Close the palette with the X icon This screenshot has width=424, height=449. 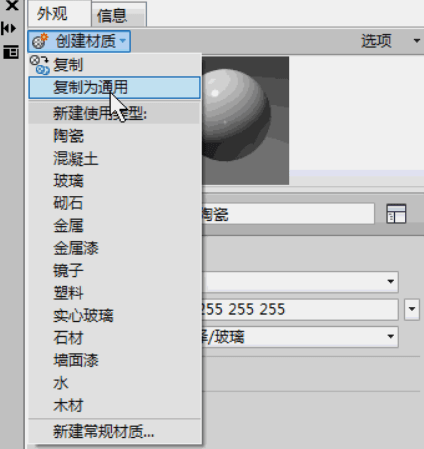tap(12, 5)
